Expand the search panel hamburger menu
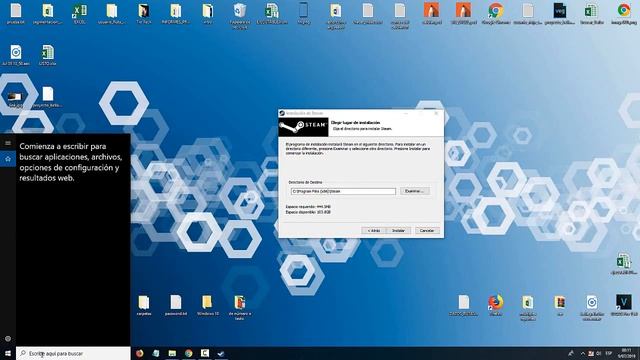The width and height of the screenshot is (640, 360). [x=8, y=143]
